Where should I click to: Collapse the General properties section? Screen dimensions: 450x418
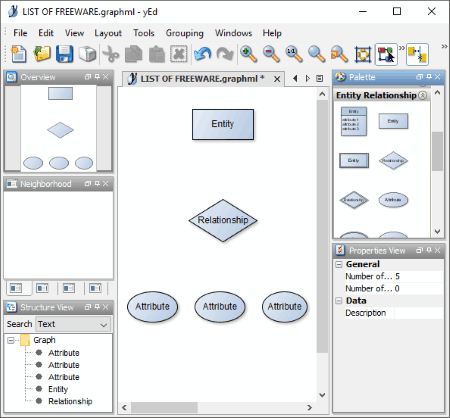pyautogui.click(x=339, y=265)
